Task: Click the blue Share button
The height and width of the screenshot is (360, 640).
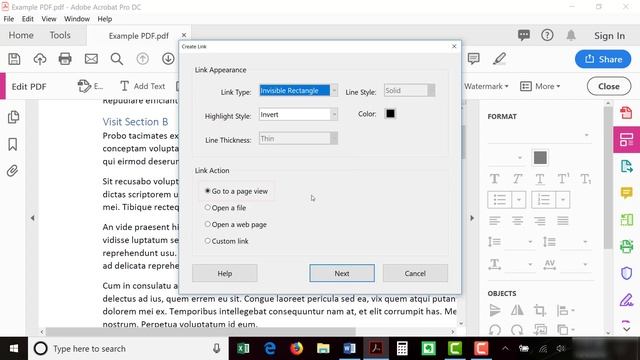Action: pyautogui.click(x=603, y=59)
